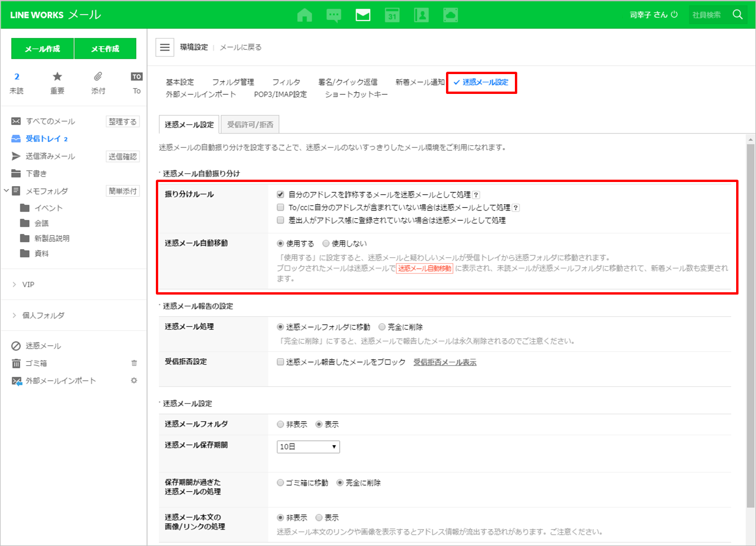
Task: Click the trash icon beside ゴミ箱
Action: [x=134, y=363]
